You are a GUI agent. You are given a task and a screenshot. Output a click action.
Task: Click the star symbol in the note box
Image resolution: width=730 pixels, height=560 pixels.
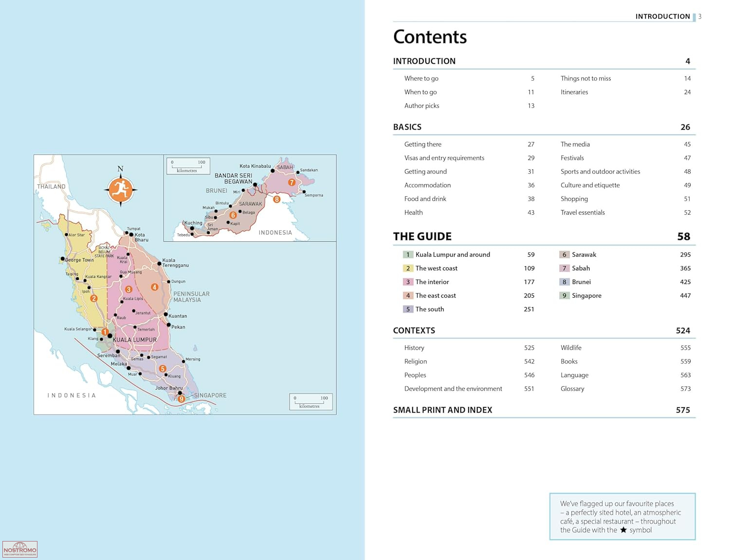click(x=623, y=530)
